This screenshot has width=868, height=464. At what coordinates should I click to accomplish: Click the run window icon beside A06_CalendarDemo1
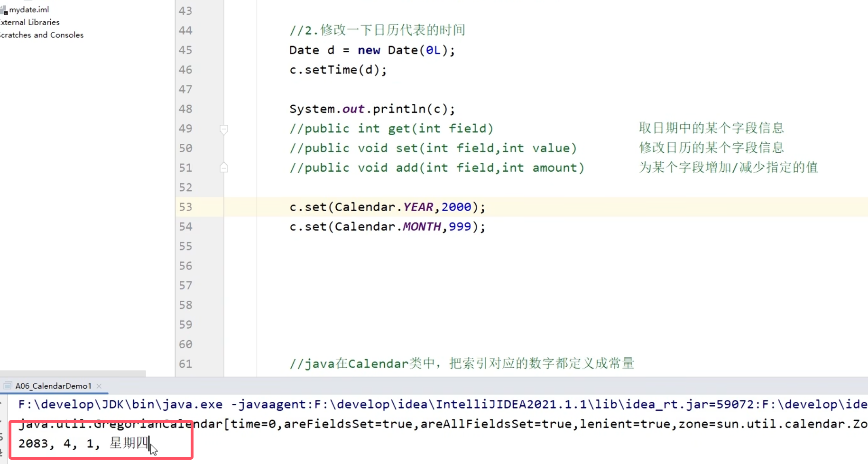coord(8,386)
